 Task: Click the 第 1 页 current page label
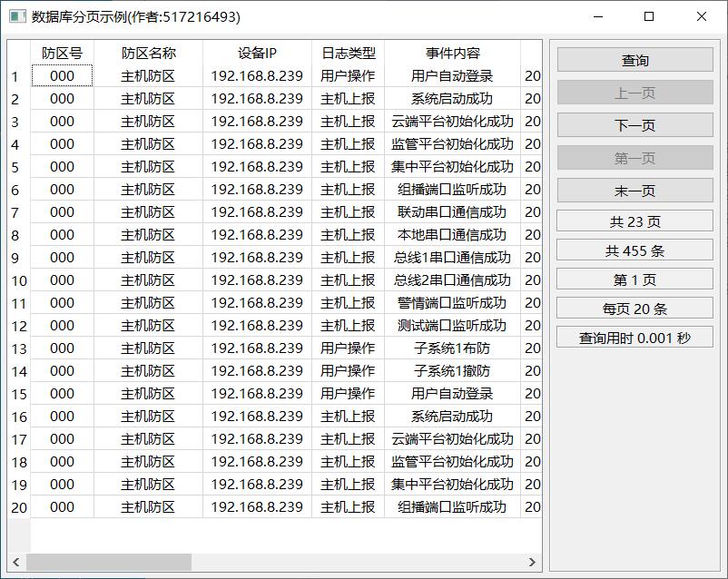click(x=635, y=280)
